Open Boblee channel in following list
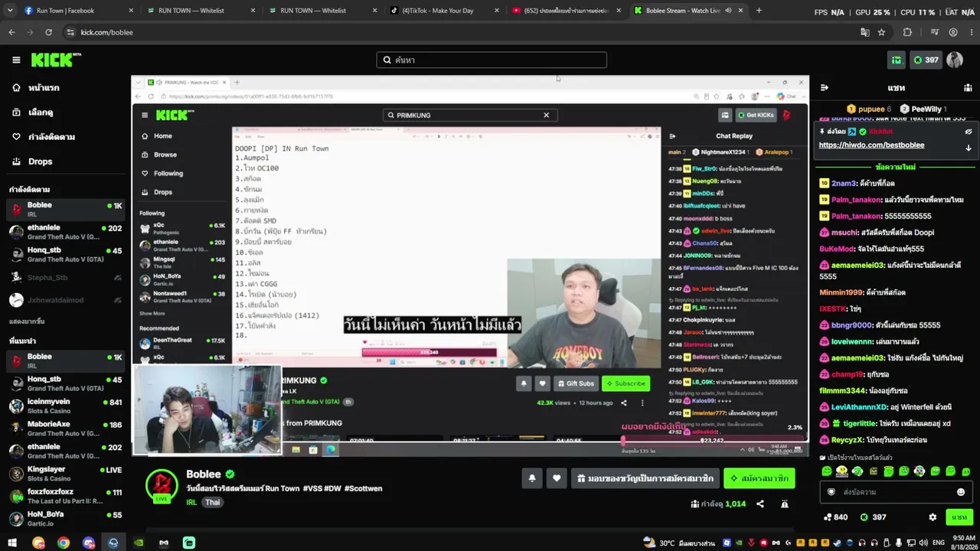This screenshot has width=980, height=551. click(65, 210)
